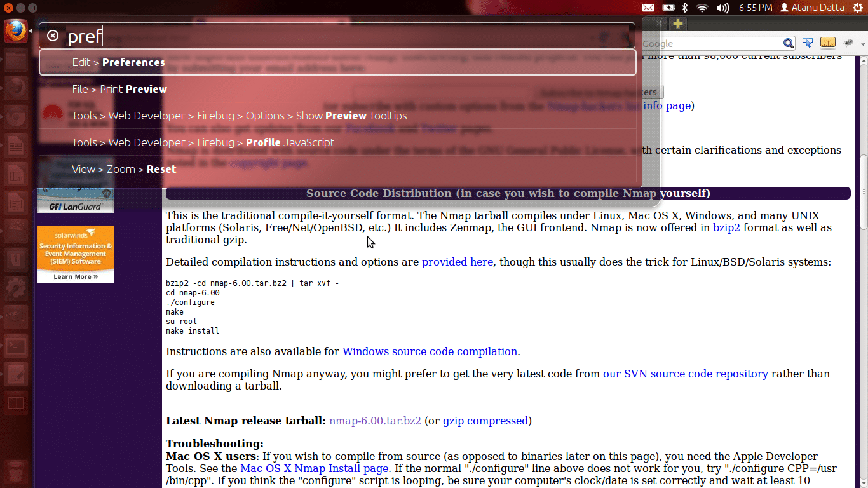Select the View > Zoom > Reset result
The image size is (868, 488).
point(337,169)
